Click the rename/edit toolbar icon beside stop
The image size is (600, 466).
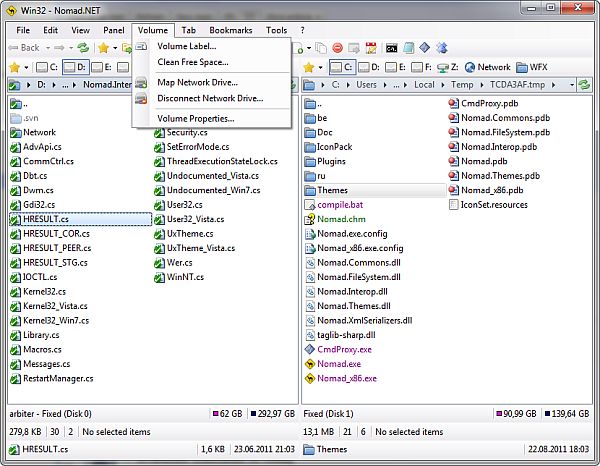click(354, 48)
